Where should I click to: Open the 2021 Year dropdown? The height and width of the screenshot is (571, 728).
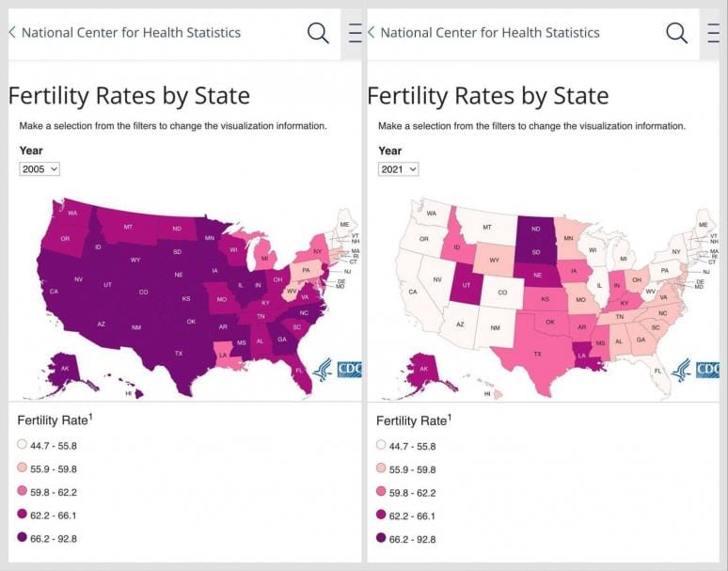(398, 168)
